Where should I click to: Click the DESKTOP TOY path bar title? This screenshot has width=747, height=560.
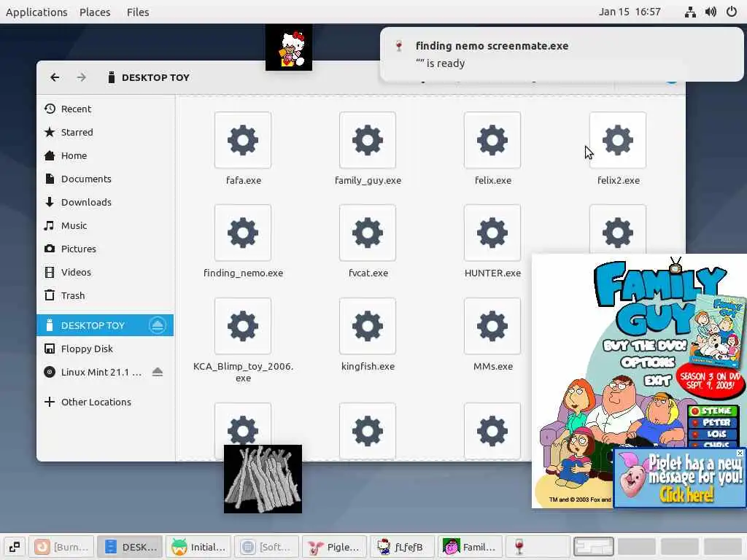coord(155,77)
